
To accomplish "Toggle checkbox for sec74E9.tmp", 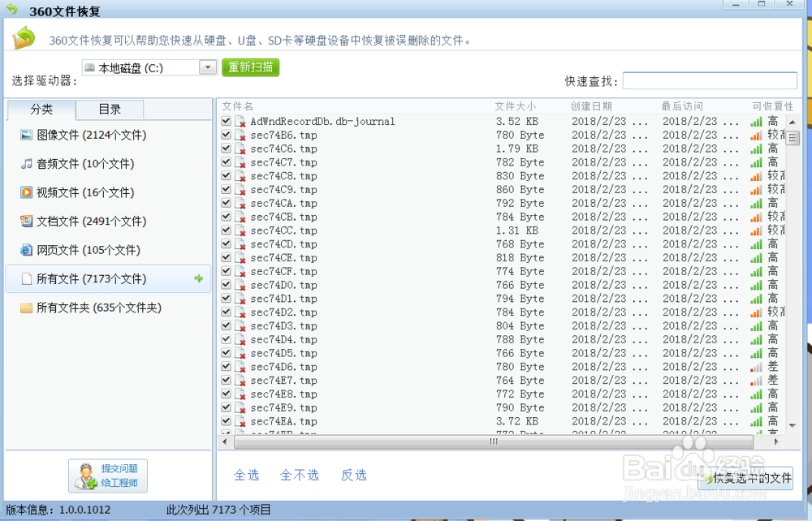I will point(227,407).
